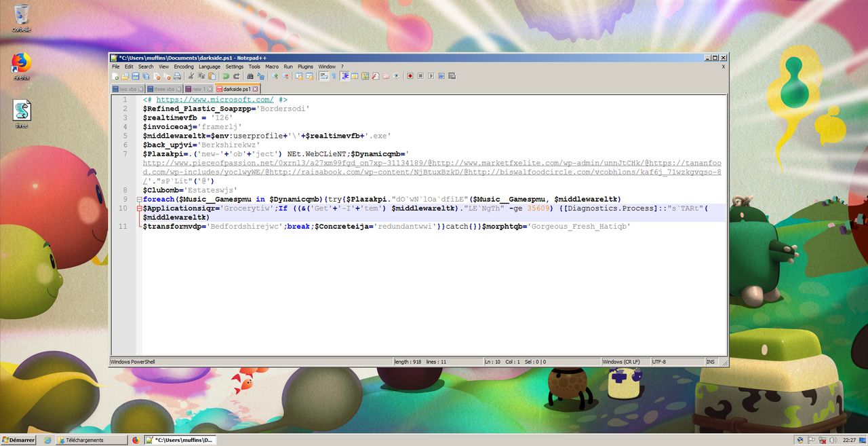
Task: Toggle Synchronize Horizontal Scrolling button
Action: click(310, 76)
